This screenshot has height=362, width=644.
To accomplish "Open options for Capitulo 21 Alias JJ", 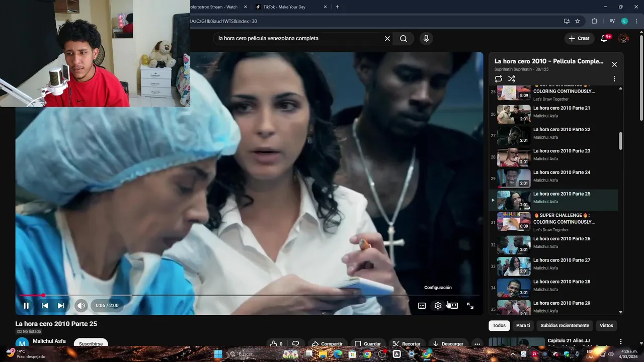I will 620,342.
